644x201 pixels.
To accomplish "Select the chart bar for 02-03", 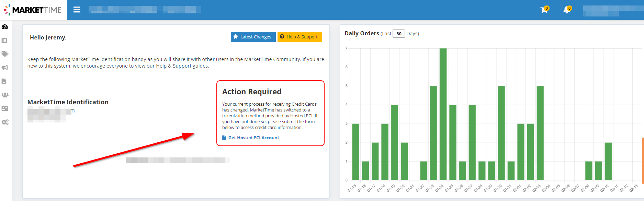I will click(540, 133).
